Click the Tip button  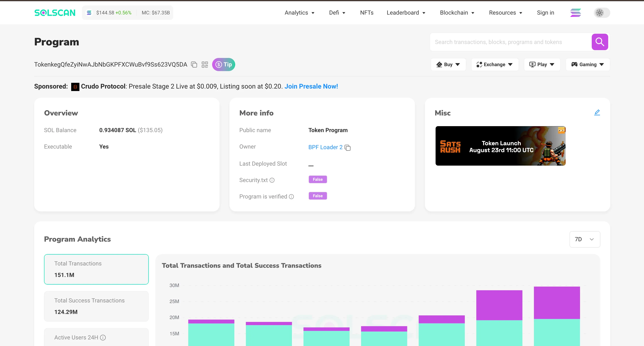[223, 65]
